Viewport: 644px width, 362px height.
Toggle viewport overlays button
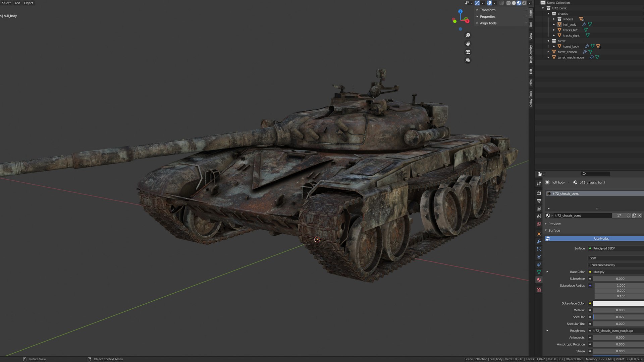pyautogui.click(x=489, y=3)
